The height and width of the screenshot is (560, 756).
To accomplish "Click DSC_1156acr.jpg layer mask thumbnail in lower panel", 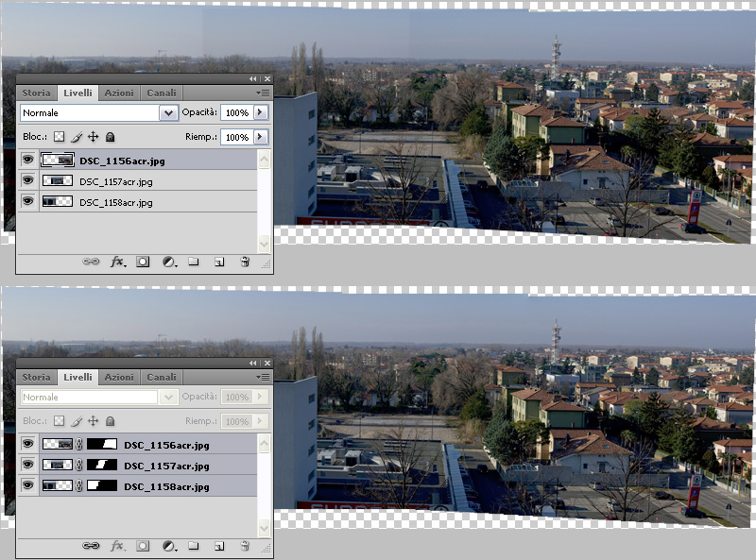I will pos(102,444).
